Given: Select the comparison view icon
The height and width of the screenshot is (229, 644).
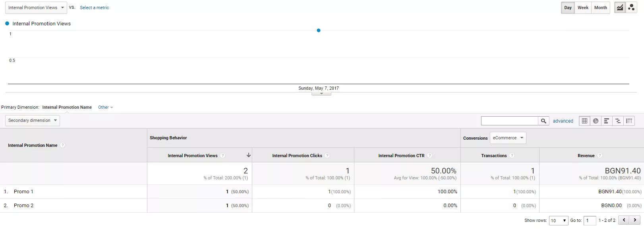Looking at the screenshot, I should (618, 121).
